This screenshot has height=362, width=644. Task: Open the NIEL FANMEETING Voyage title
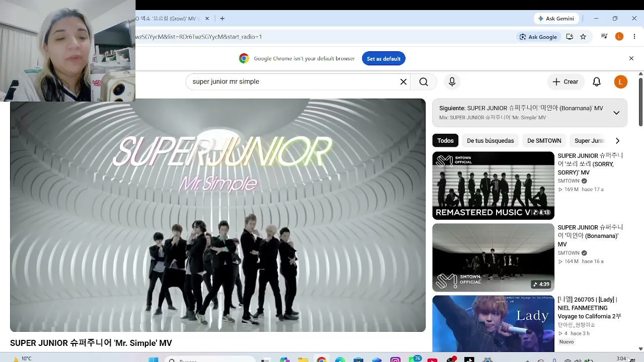tap(590, 308)
